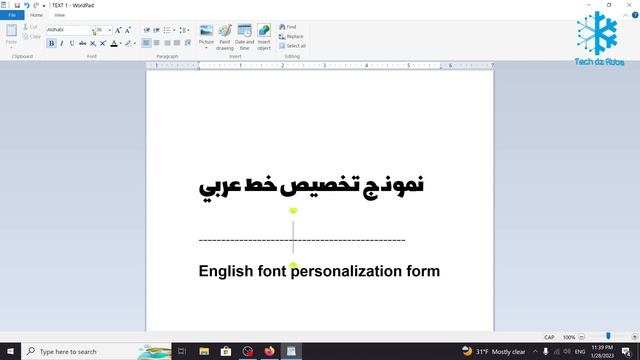The height and width of the screenshot is (360, 640).
Task: Toggle Superscript formatting
Action: tap(103, 43)
